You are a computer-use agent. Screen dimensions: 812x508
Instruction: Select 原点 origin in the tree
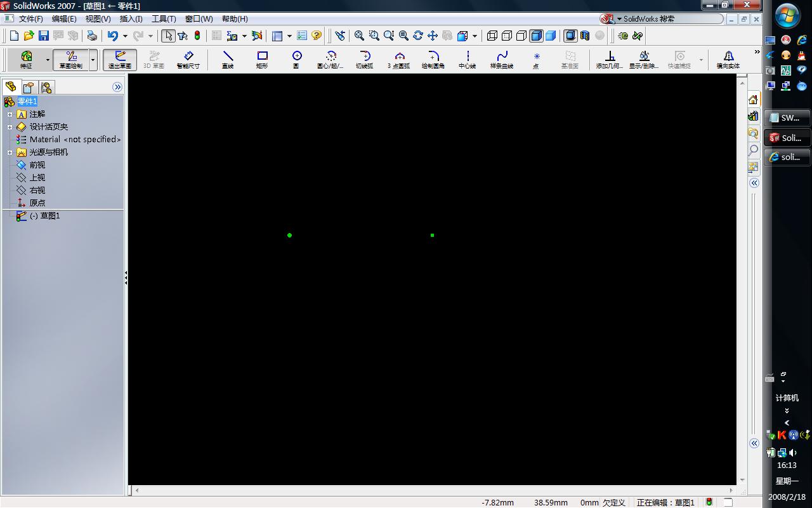tap(37, 203)
